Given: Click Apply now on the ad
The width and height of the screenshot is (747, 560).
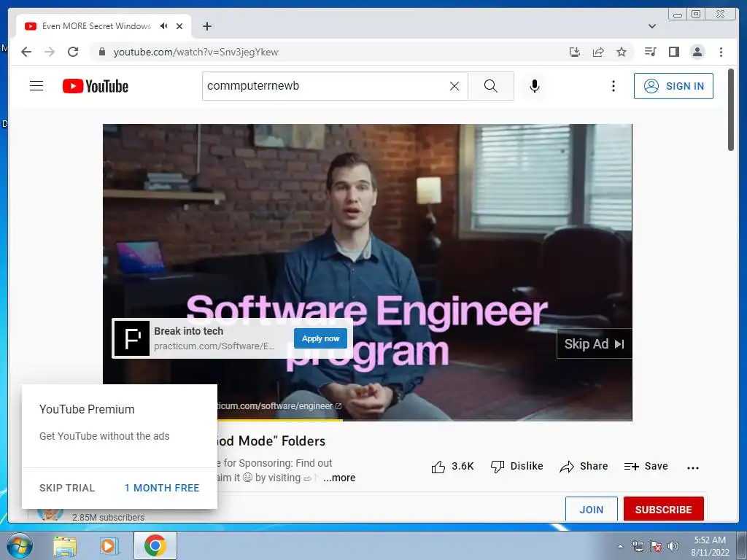Looking at the screenshot, I should pyautogui.click(x=320, y=338).
